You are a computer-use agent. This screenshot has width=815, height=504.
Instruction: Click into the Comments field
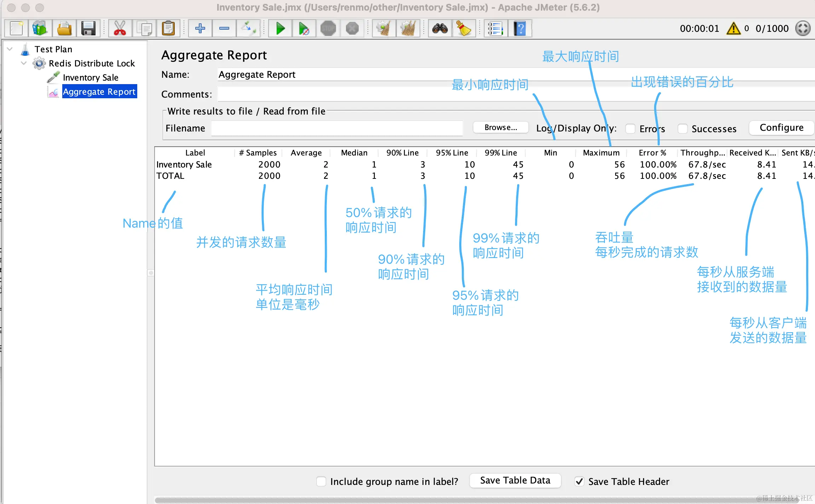[x=516, y=94]
